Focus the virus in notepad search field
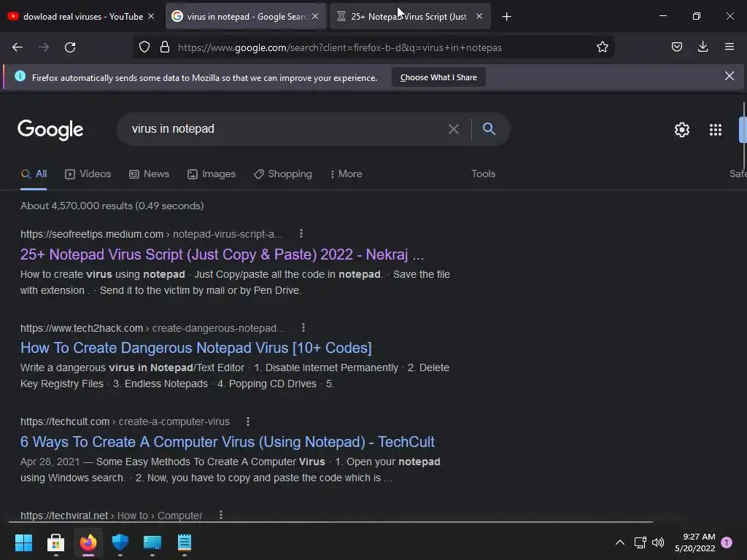The image size is (747, 560). (x=286, y=129)
